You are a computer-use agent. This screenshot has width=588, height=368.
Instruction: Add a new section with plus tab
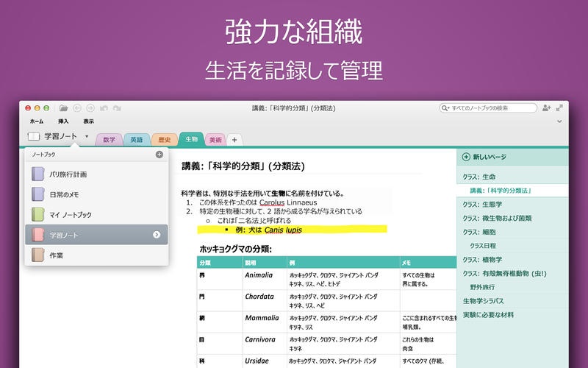pyautogui.click(x=234, y=140)
